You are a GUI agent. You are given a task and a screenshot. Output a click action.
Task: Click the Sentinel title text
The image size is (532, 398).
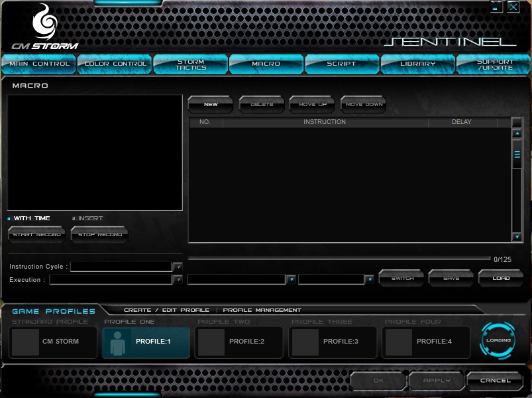click(x=451, y=42)
